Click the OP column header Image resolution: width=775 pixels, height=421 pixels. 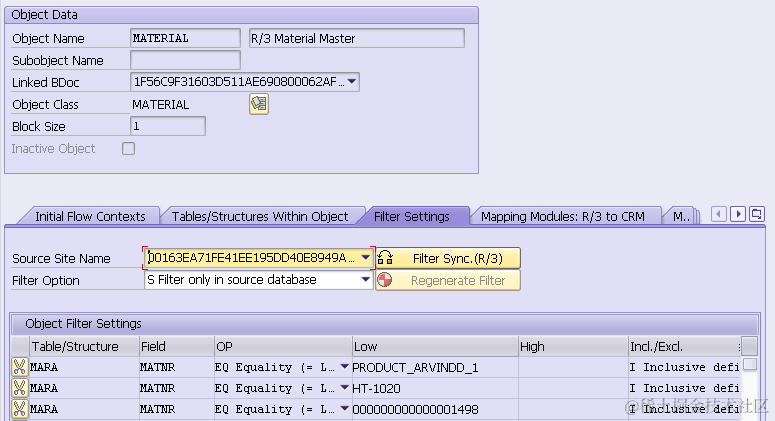pyautogui.click(x=283, y=346)
